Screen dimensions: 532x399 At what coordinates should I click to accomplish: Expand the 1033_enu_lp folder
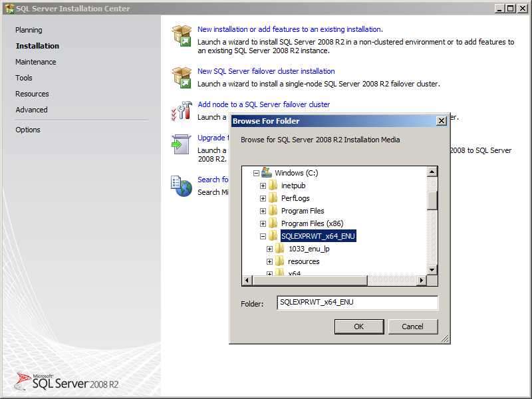(269, 249)
